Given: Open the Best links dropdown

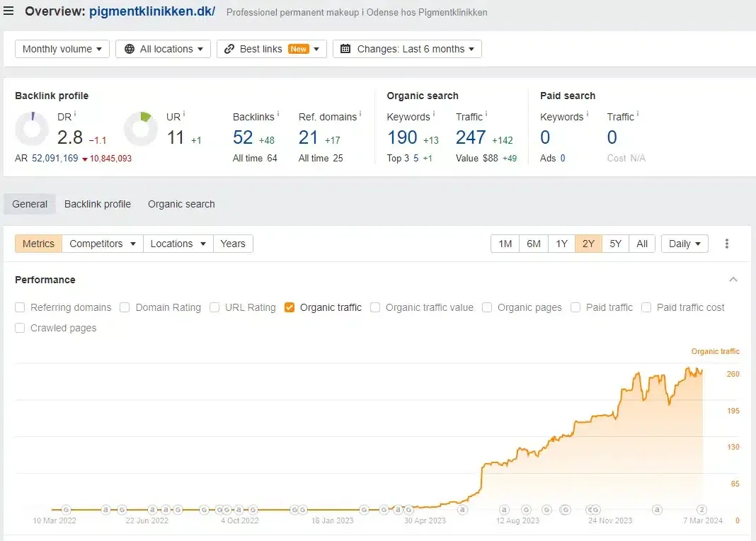Looking at the screenshot, I should point(272,49).
